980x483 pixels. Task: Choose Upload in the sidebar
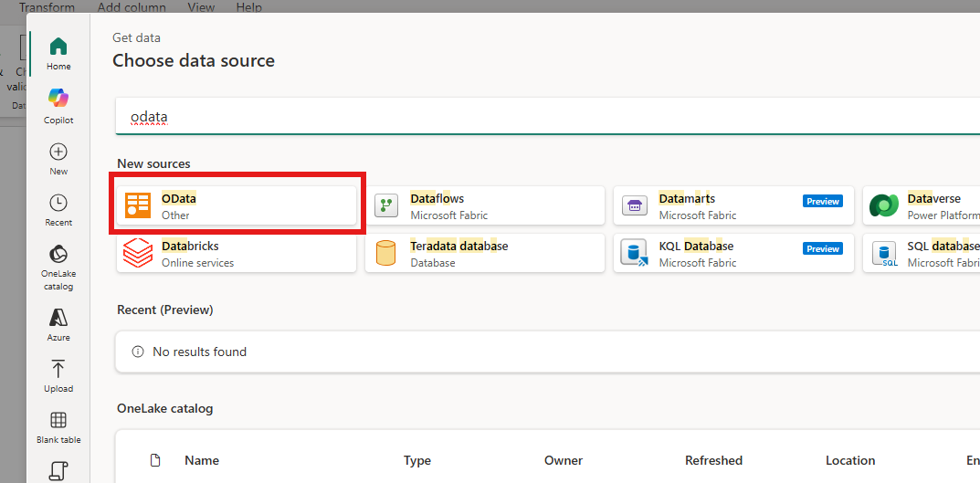[58, 375]
